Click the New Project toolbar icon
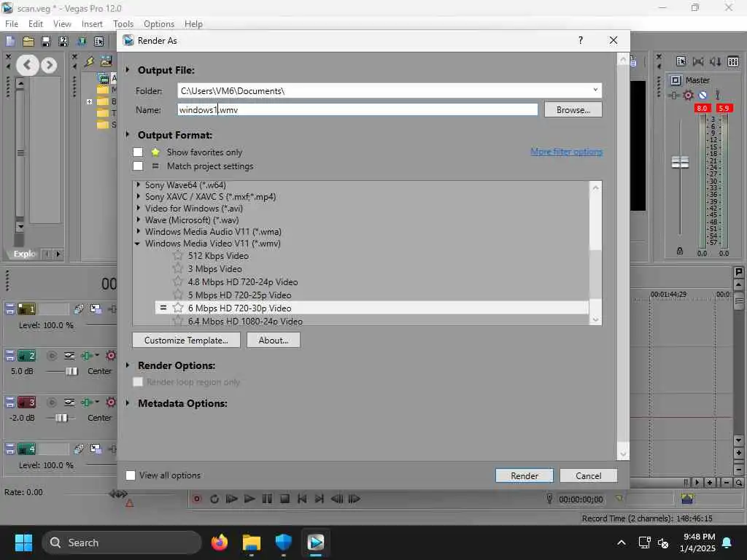 pyautogui.click(x=10, y=42)
